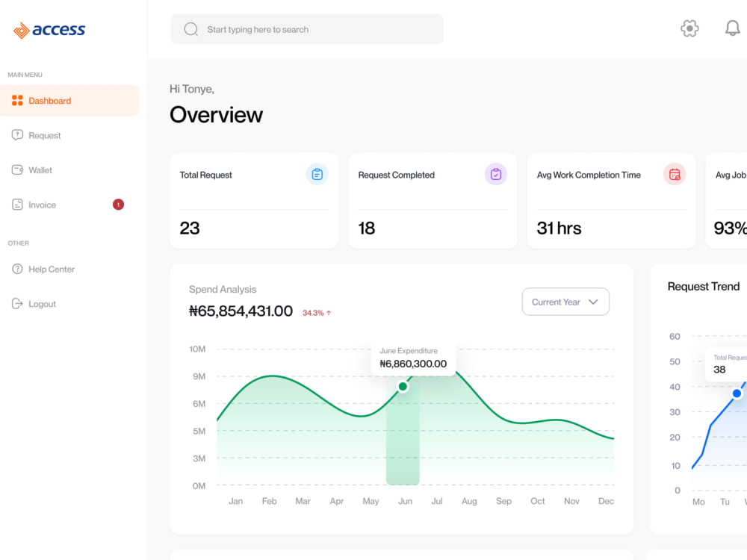Click the OTHER section label
Viewport: 747px width, 560px height.
click(x=18, y=243)
